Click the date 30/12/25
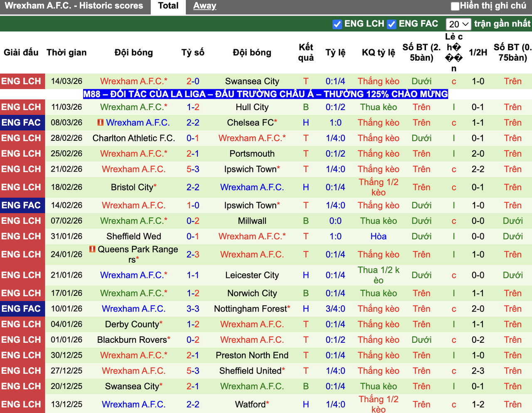Viewport: 532px width, 413px height. point(66,355)
